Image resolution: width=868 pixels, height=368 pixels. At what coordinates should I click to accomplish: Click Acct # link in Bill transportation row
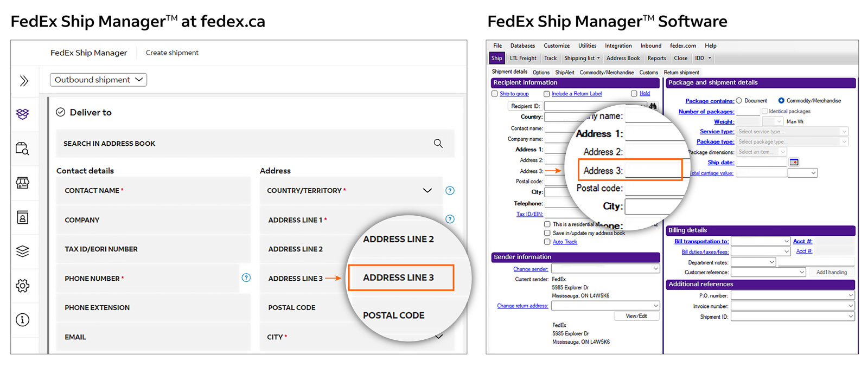(802, 241)
